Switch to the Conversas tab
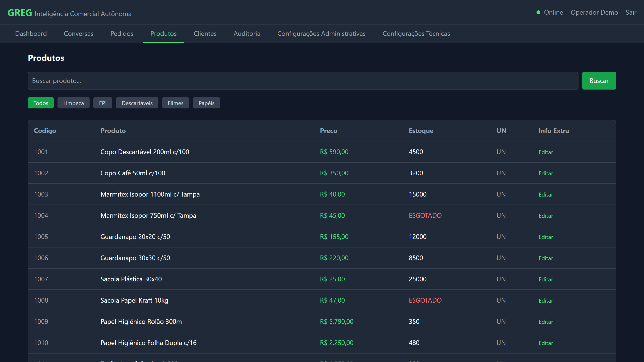Screen dimensions: 644x362 click(78, 33)
